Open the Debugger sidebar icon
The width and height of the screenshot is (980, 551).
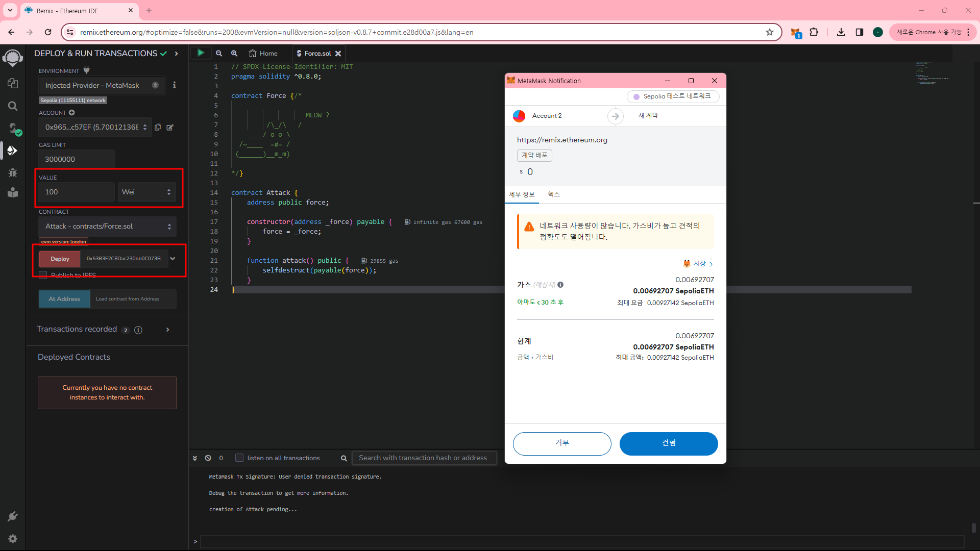pos(13,172)
